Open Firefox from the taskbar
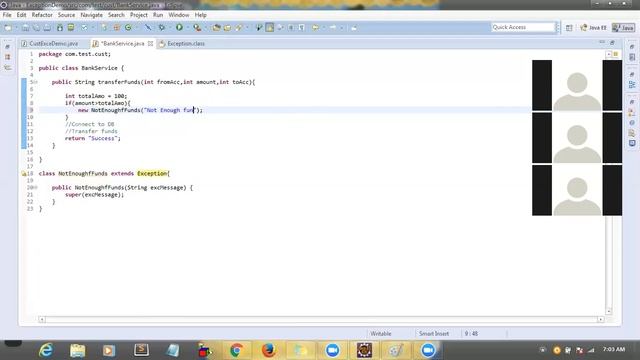This screenshot has height=360, width=640. pyautogui.click(x=268, y=350)
